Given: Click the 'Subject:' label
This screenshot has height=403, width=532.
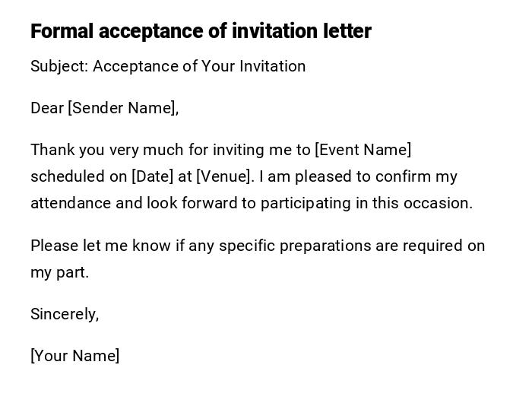Looking at the screenshot, I should (59, 66).
